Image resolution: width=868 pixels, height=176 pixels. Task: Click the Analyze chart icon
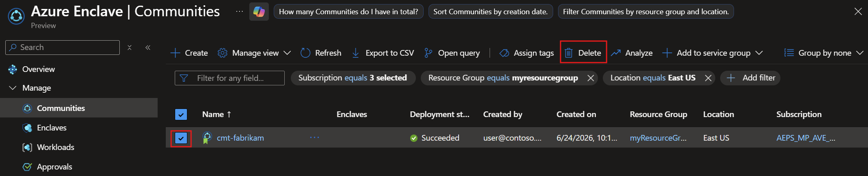pos(615,53)
